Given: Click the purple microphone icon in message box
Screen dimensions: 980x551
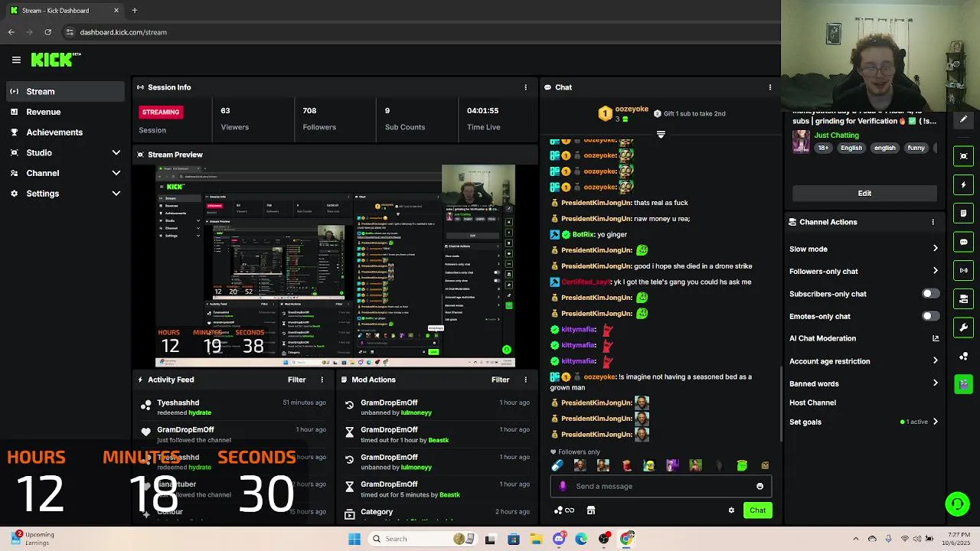Looking at the screenshot, I should [563, 486].
